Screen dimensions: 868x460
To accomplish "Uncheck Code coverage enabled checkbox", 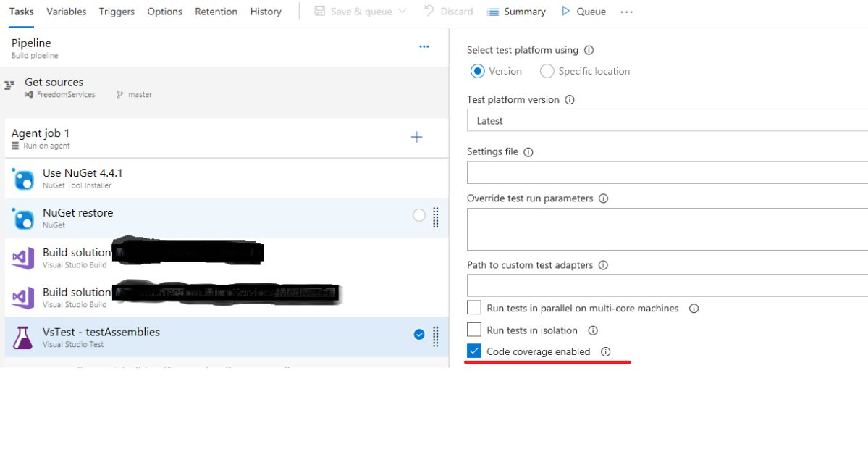I will pos(474,351).
